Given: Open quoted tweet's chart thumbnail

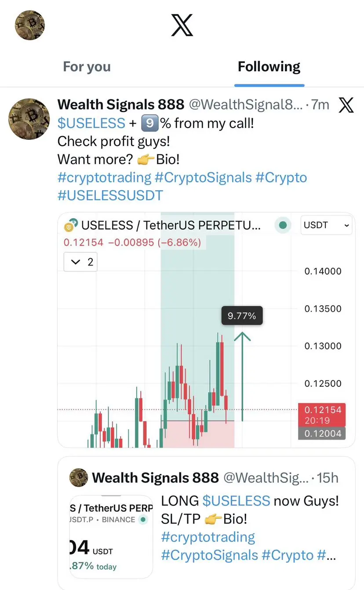Looking at the screenshot, I should tap(111, 536).
